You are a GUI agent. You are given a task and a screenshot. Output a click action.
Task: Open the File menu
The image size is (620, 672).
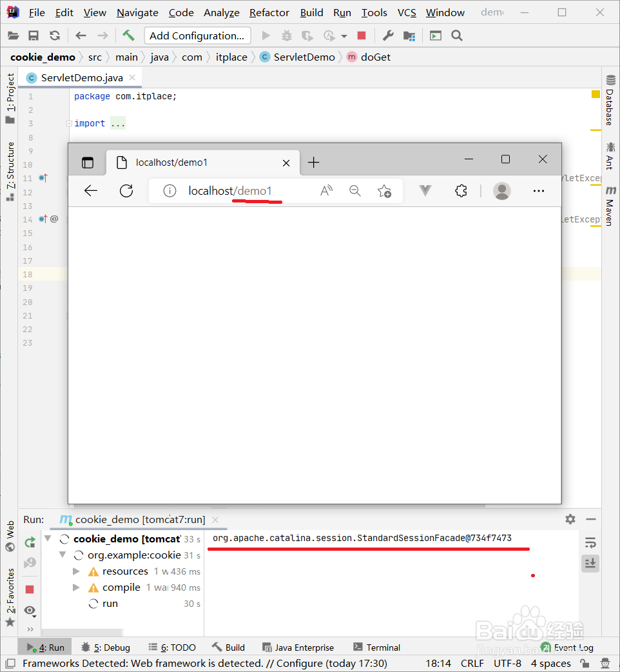(x=37, y=13)
